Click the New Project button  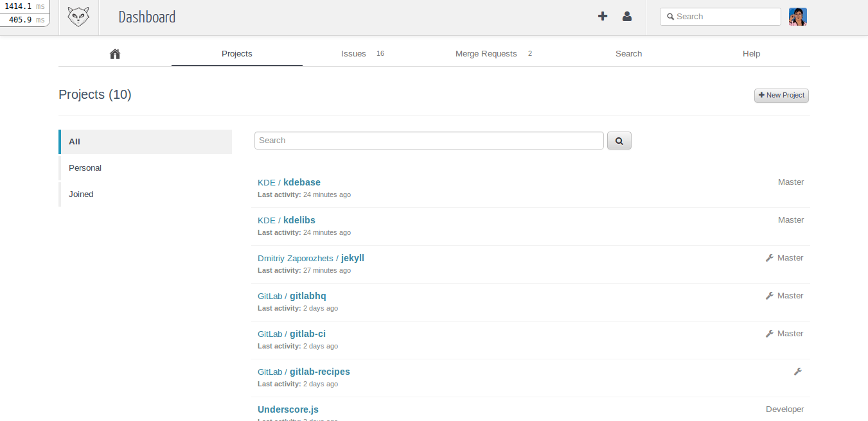coord(781,96)
